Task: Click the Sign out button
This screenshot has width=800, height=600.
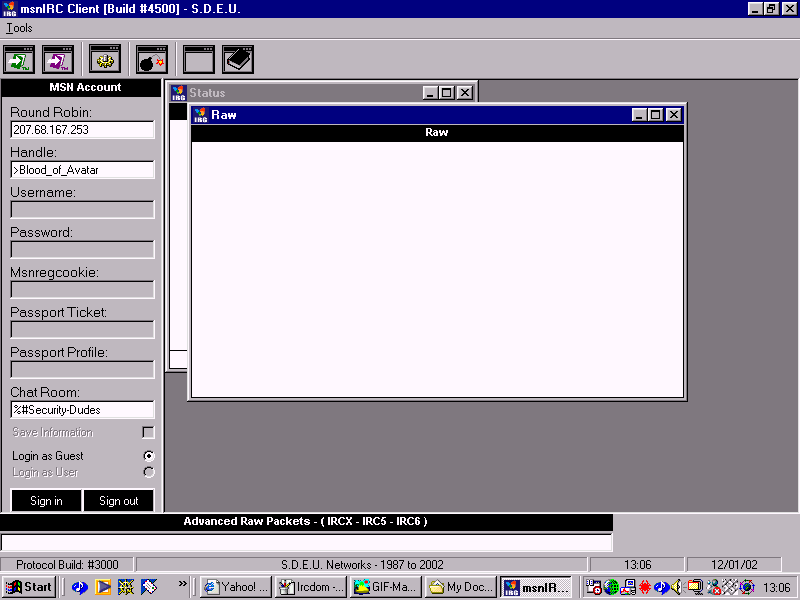Action: pyautogui.click(x=118, y=501)
